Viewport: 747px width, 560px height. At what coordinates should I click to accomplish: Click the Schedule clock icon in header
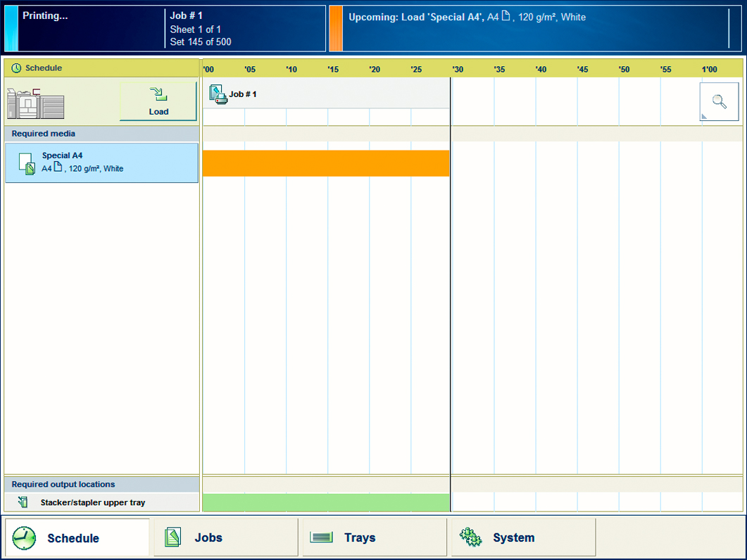(x=16, y=68)
